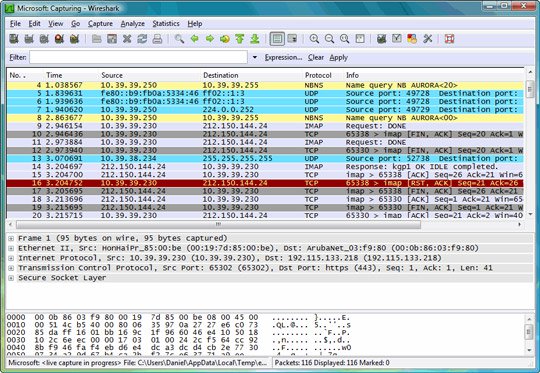Click packet list vertical scrollbar thumb
The height and width of the screenshot is (373, 540).
pyautogui.click(x=530, y=89)
